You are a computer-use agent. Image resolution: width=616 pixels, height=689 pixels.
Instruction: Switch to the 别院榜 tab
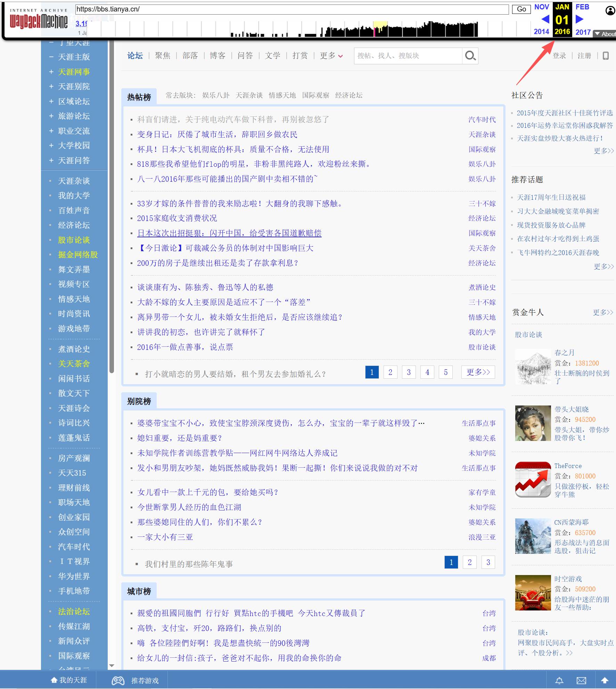pyautogui.click(x=139, y=401)
